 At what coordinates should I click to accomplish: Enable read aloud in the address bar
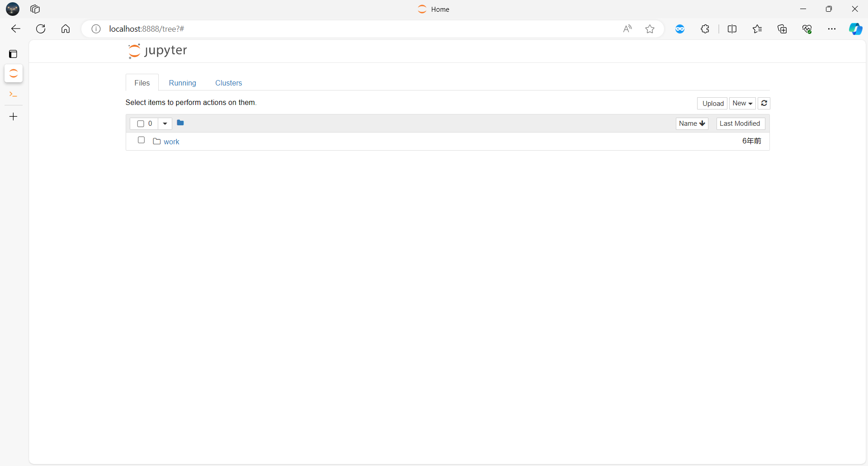pos(627,29)
